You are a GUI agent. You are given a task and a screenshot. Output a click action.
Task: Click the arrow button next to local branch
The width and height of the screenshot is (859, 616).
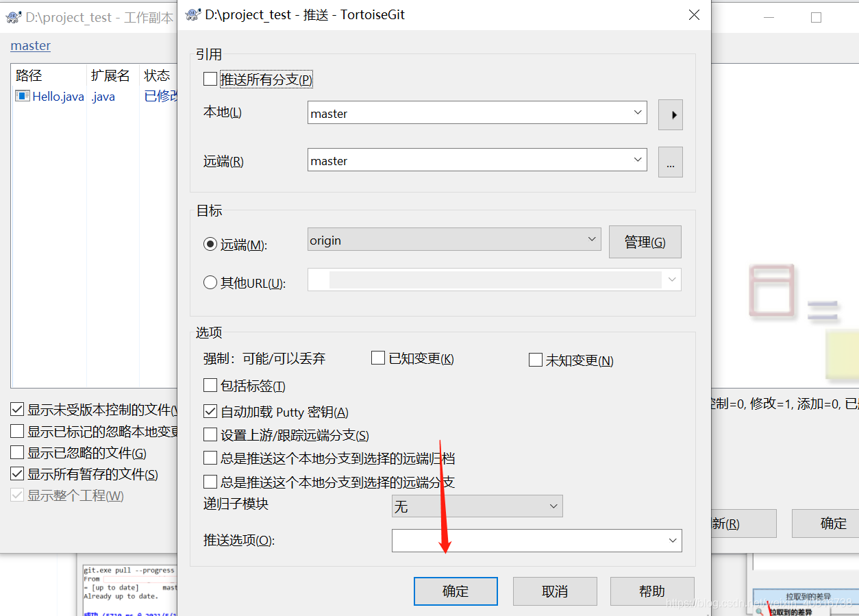click(671, 115)
